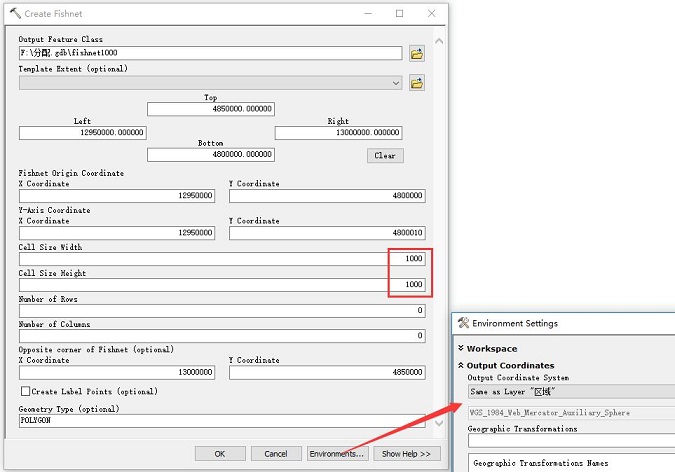Viewport: 675px width, 472px height.
Task: Click the Cell Size Height field
Action: (222, 285)
